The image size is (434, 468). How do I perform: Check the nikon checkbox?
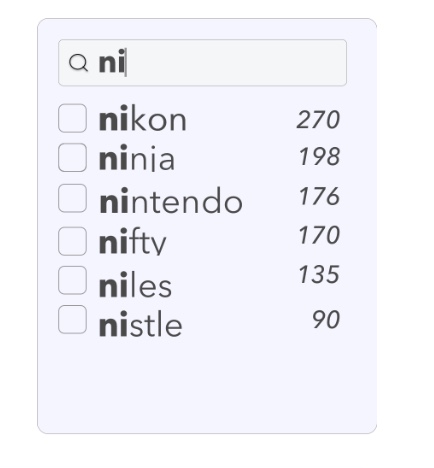73,118
